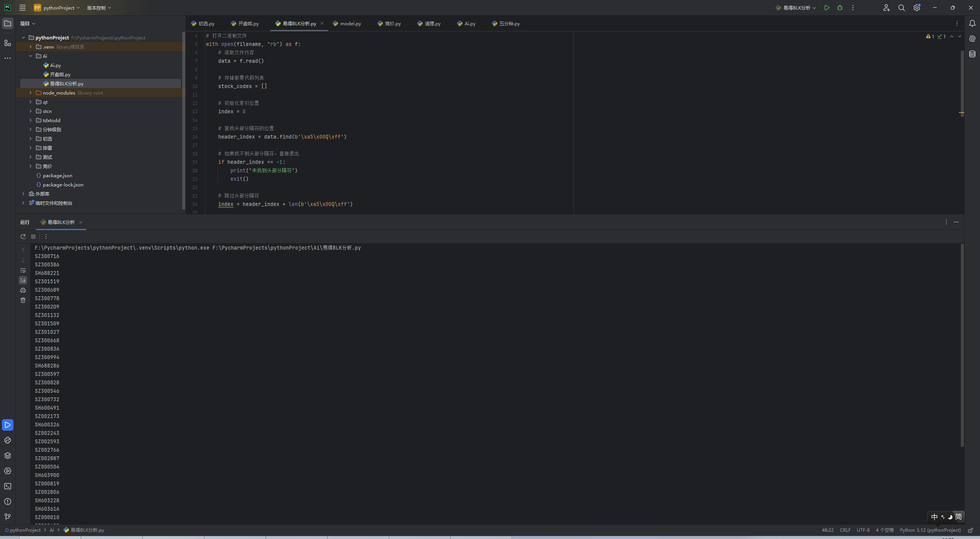Screen dimensions: 980x539
Task: Select package.json in project tree
Action: (x=57, y=175)
